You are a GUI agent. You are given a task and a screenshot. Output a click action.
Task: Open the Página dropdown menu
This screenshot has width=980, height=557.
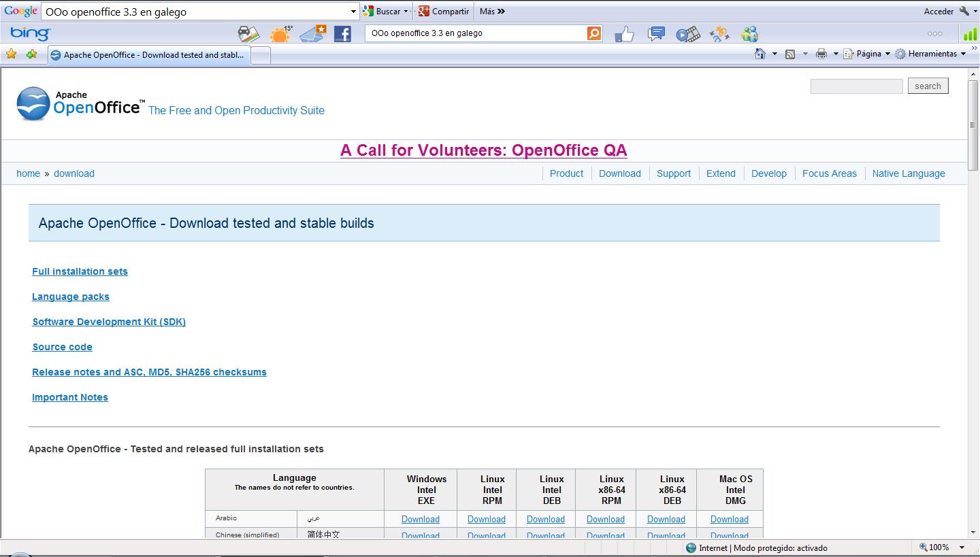867,54
